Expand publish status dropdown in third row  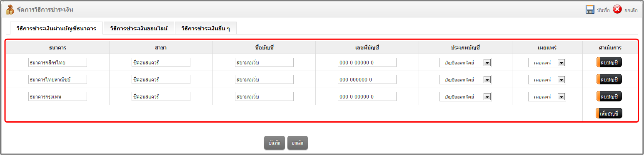point(547,97)
